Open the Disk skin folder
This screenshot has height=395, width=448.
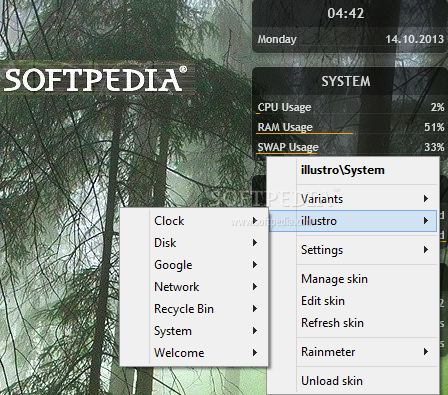(x=194, y=243)
